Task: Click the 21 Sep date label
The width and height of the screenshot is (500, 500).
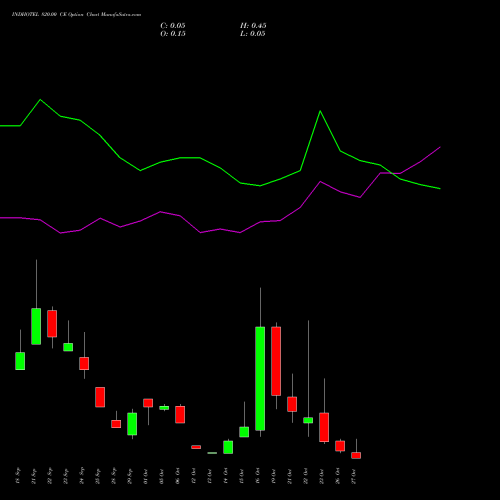Action: [34, 476]
